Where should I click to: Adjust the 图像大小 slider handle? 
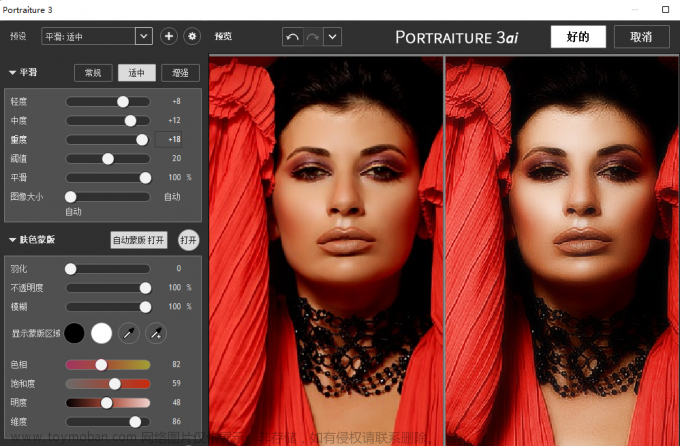71,197
